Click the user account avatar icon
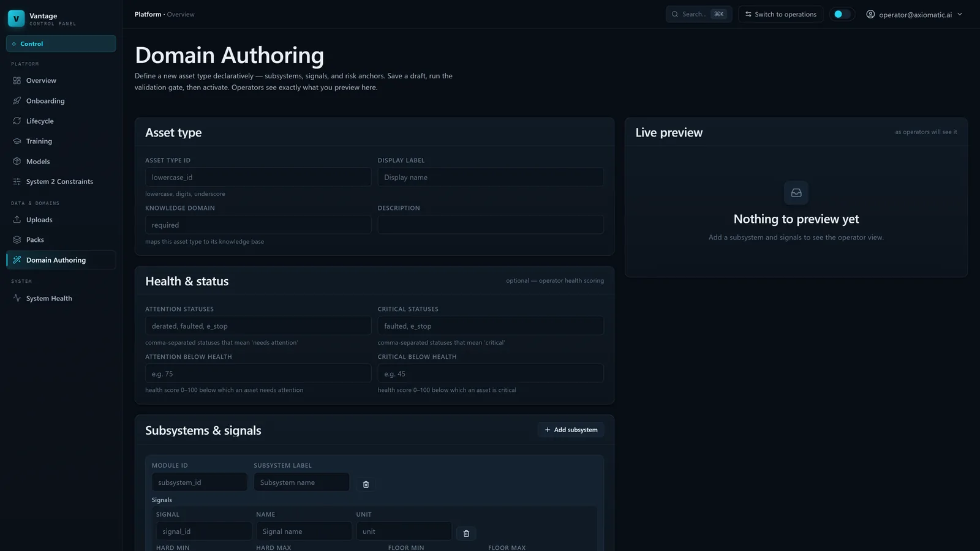 [x=870, y=14]
